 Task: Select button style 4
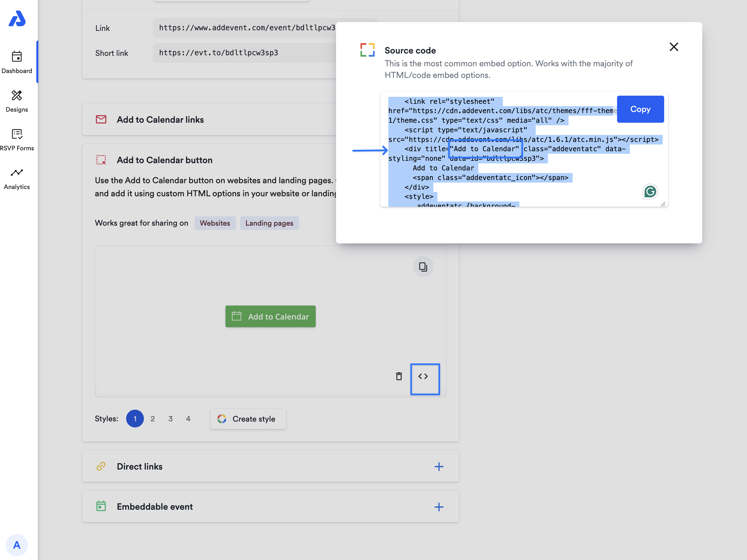188,418
